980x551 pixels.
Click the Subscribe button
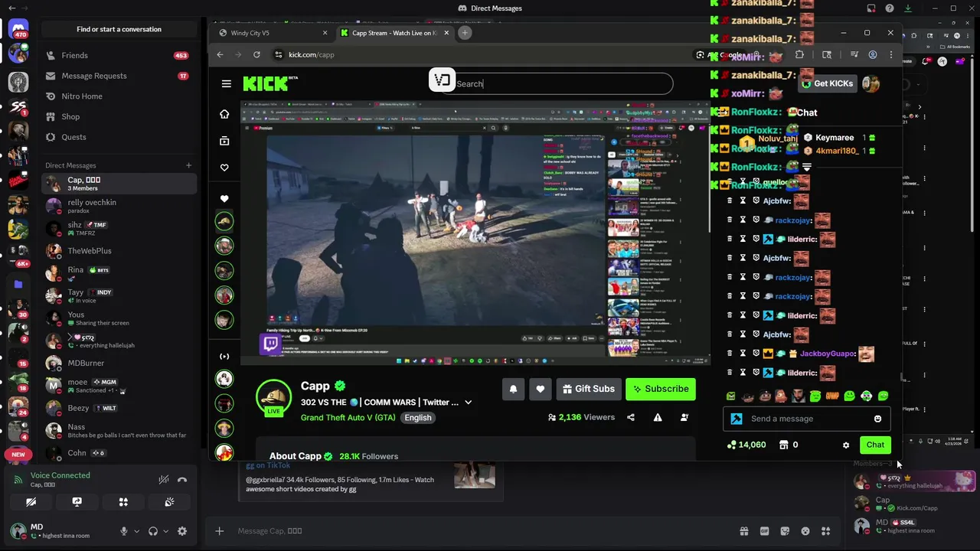(660, 389)
